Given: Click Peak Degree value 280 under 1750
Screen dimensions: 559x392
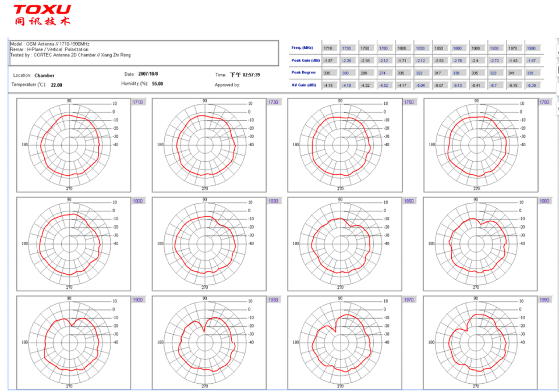Looking at the screenshot, I should pos(367,73).
